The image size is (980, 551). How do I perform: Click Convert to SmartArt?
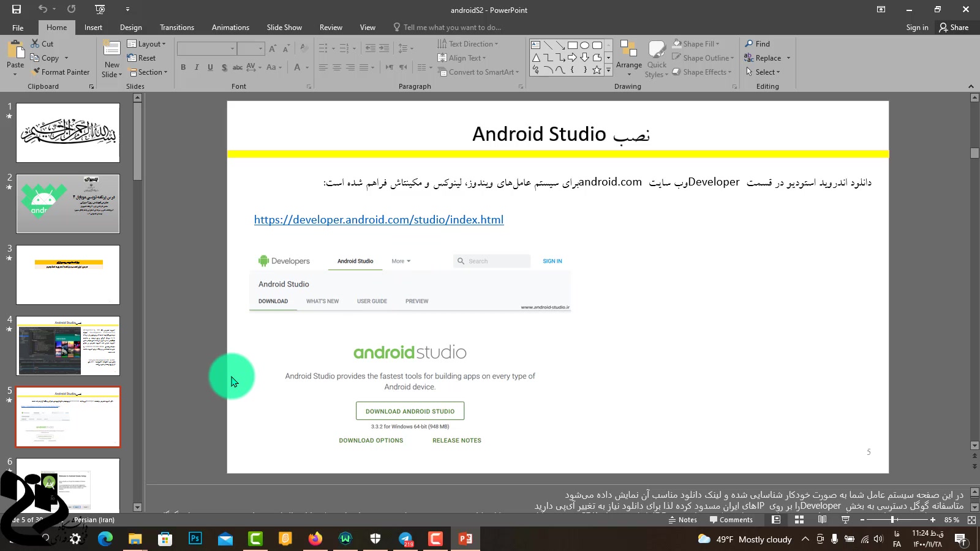point(478,72)
